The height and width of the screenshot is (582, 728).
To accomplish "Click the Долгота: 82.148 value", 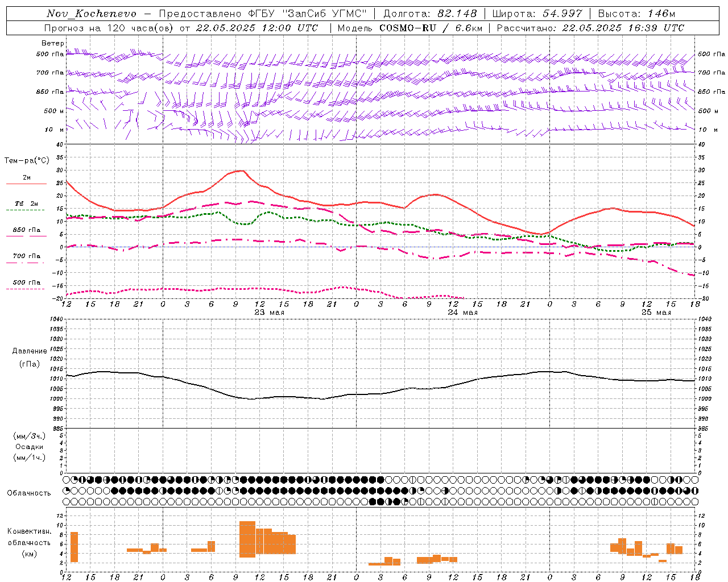I will tap(430, 14).
